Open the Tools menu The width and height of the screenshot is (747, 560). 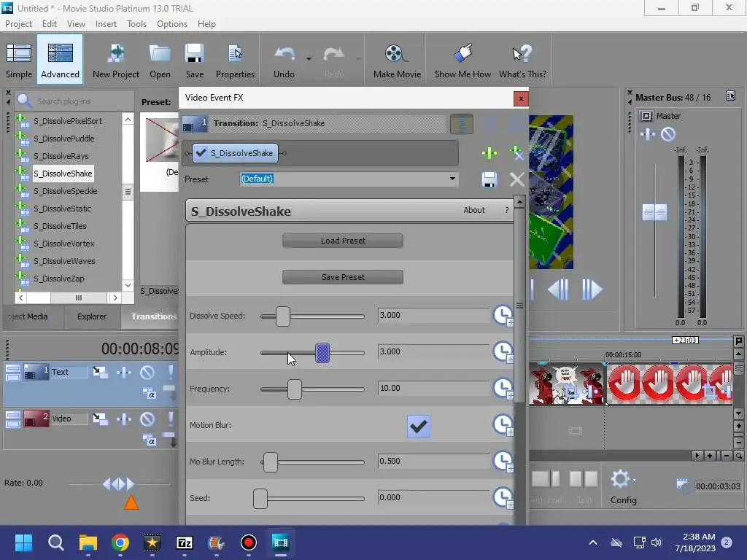136,24
